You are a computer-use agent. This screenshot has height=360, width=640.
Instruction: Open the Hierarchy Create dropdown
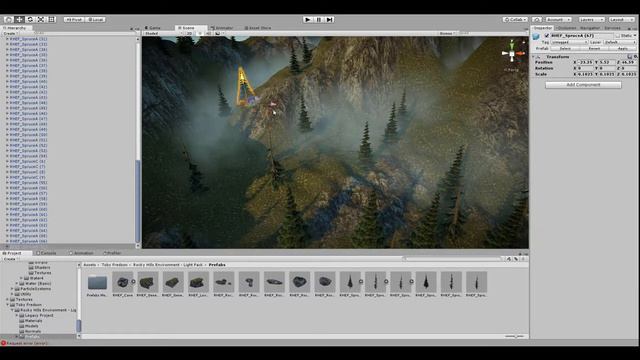pyautogui.click(x=10, y=33)
